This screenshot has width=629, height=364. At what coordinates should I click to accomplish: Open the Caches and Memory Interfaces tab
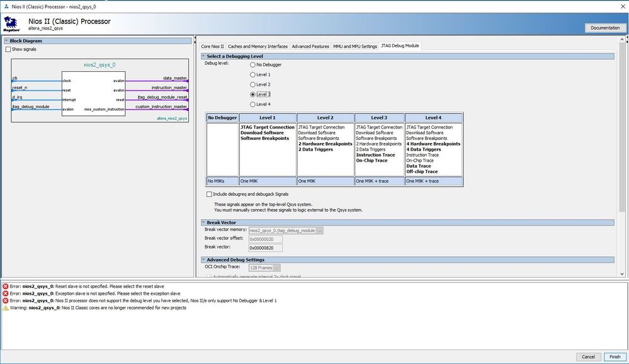[258, 46]
